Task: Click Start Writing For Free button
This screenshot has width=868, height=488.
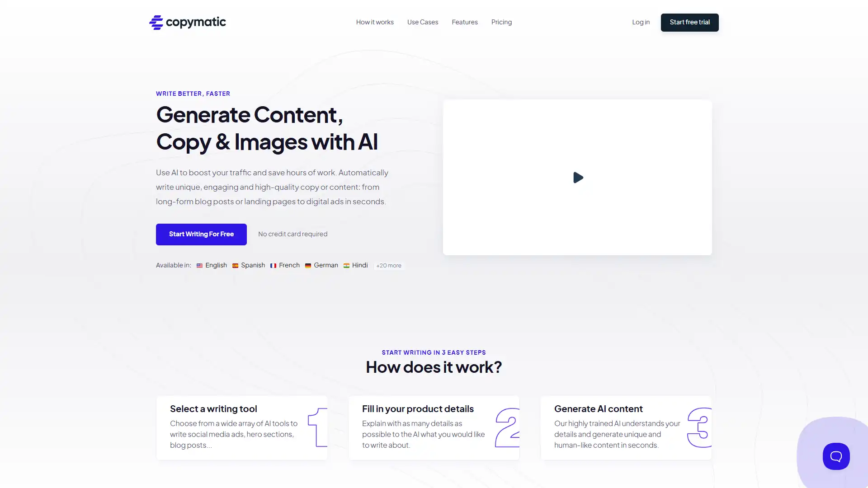Action: pyautogui.click(x=201, y=234)
